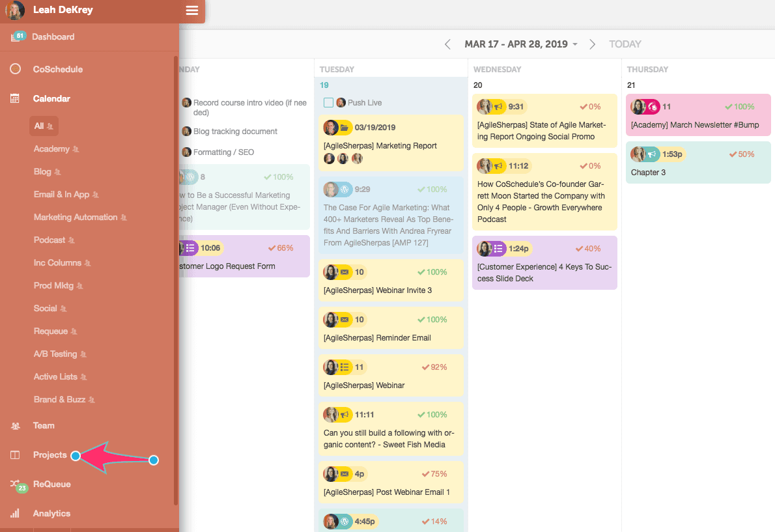
Task: Click Tuesday date number 19
Action: point(324,85)
